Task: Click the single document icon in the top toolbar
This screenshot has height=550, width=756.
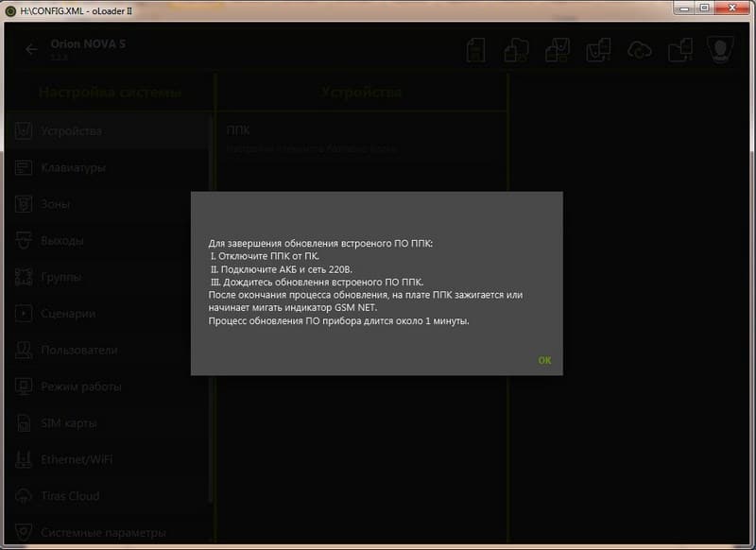Action: click(x=476, y=50)
